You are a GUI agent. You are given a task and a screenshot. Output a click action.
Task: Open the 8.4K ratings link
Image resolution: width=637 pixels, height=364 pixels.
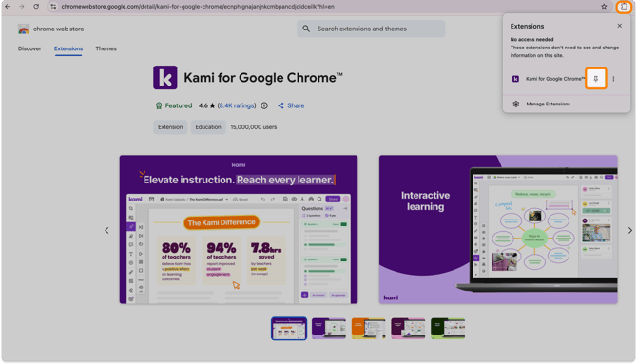[237, 105]
